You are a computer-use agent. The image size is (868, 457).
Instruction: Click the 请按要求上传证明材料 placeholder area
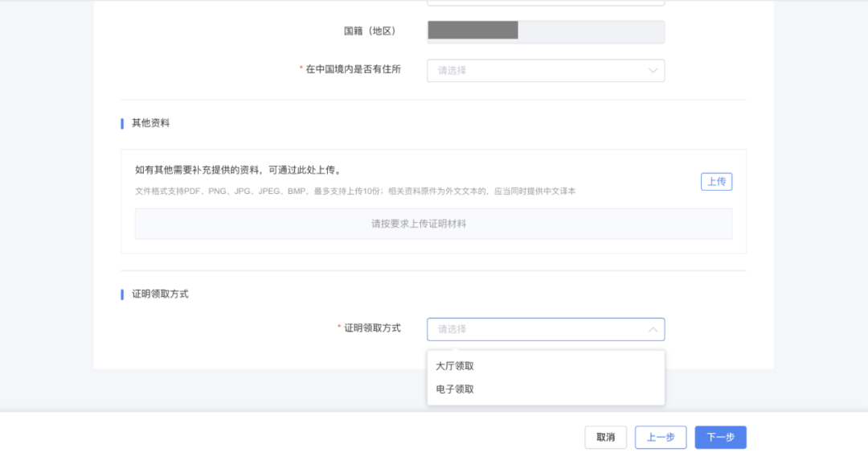tap(433, 224)
